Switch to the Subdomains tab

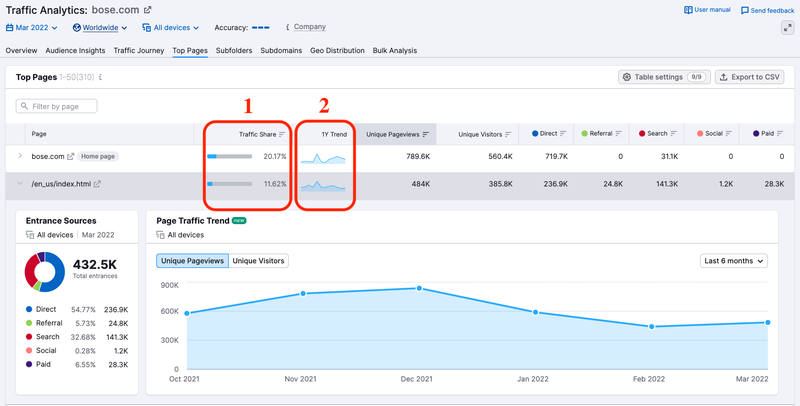tap(281, 50)
